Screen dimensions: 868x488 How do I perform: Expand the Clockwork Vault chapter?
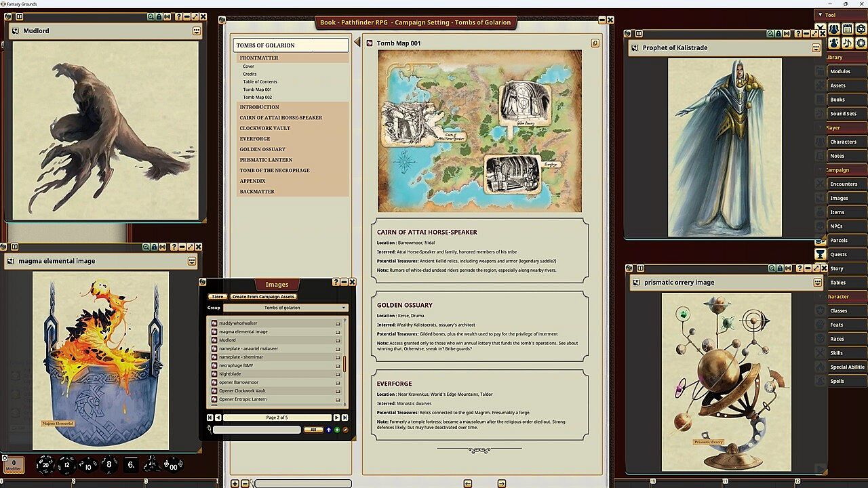pyautogui.click(x=264, y=128)
